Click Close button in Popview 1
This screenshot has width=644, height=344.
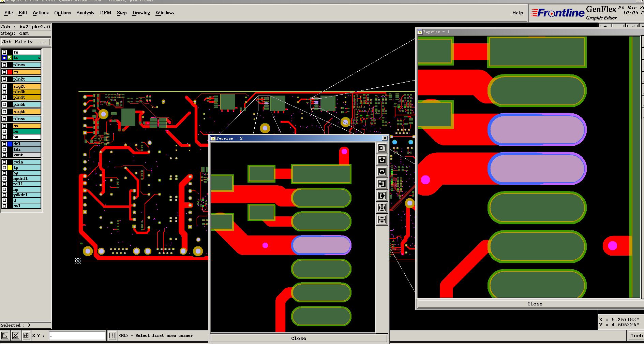click(x=535, y=304)
